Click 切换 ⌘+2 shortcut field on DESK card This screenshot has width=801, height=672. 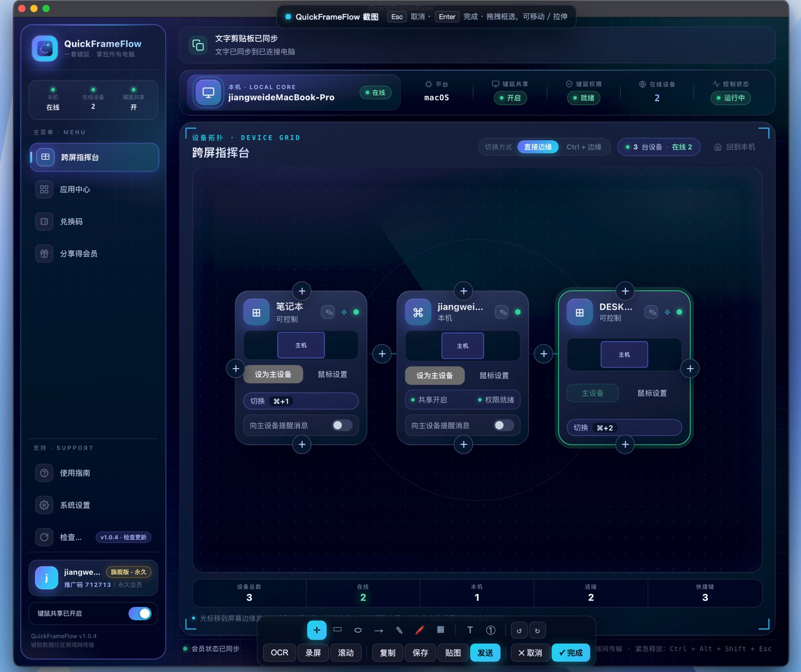(624, 427)
